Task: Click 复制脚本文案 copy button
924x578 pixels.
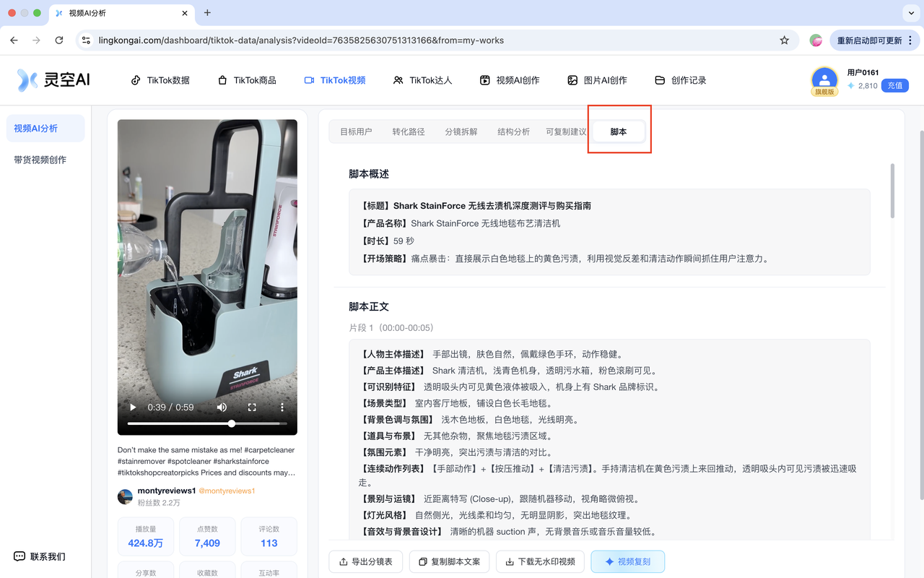Action: (450, 561)
